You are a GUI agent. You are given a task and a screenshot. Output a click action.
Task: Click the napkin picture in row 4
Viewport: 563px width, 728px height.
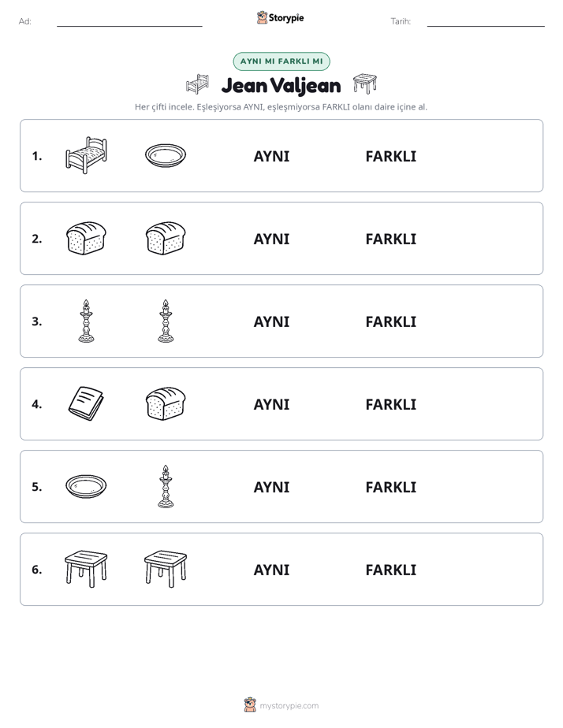point(87,403)
